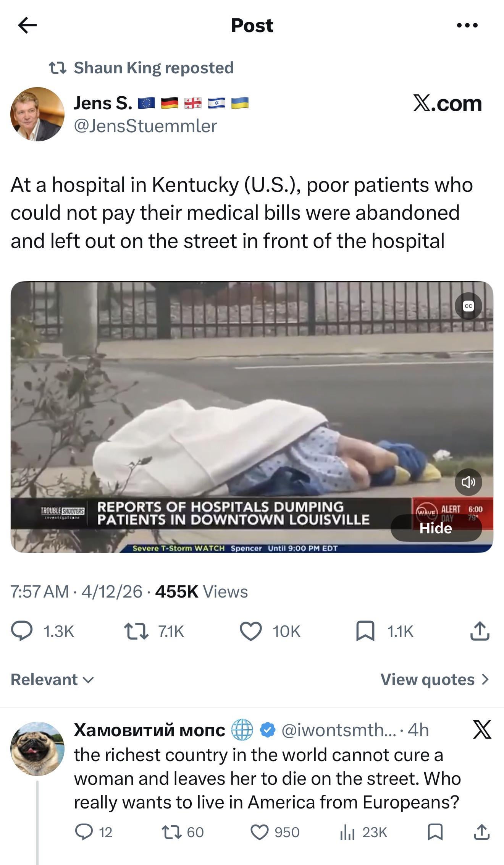Image resolution: width=504 pixels, height=865 pixels.
Task: Open the replies on Jens S. post
Action: click(x=42, y=632)
